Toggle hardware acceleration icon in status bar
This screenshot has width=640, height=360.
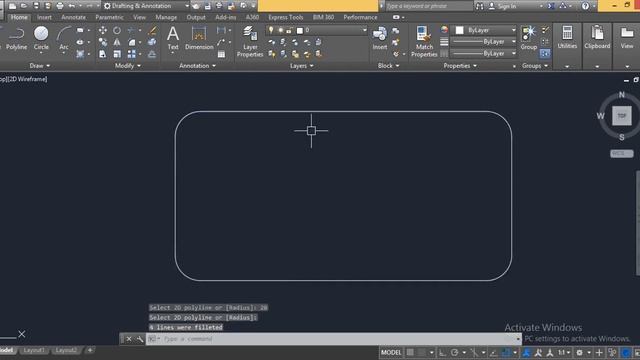point(625,352)
